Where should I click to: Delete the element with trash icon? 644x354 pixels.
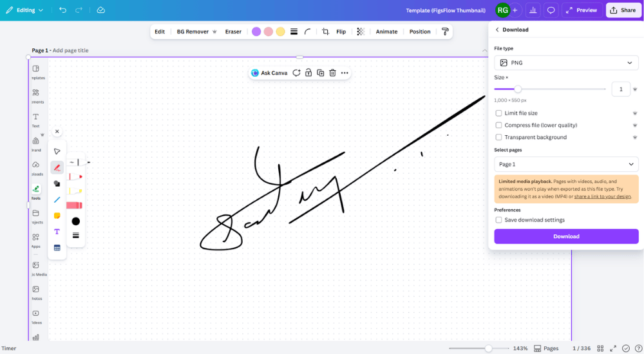pos(332,73)
